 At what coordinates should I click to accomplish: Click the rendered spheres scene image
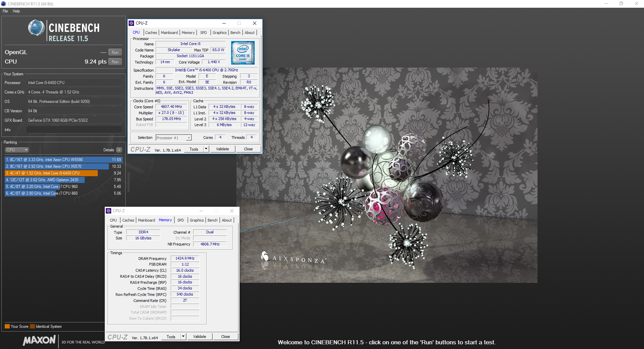(387, 175)
